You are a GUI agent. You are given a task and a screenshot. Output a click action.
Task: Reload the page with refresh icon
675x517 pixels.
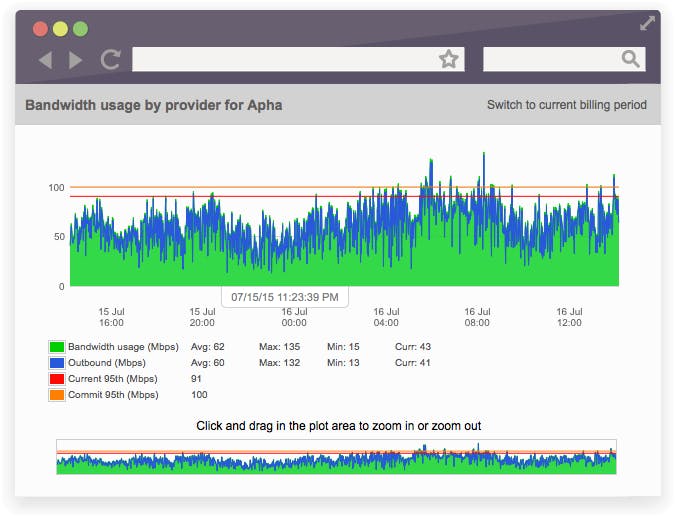[110, 60]
